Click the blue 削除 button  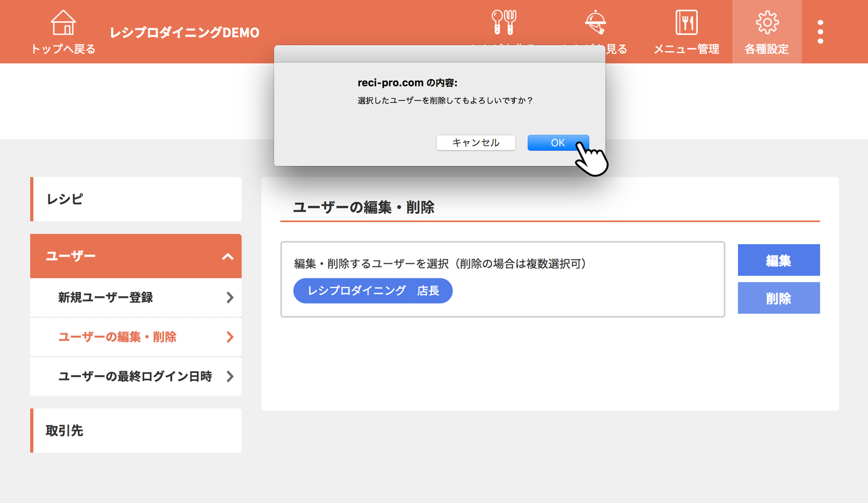(x=778, y=298)
